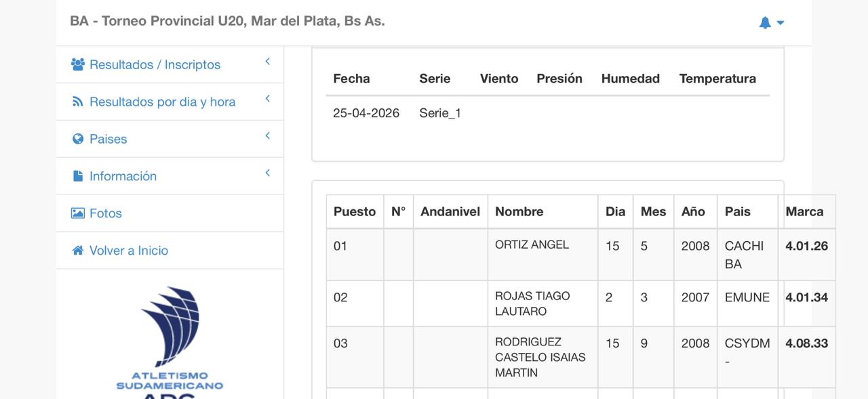868x399 pixels.
Task: Click the picture icon beside Fotos
Action: [x=78, y=213]
